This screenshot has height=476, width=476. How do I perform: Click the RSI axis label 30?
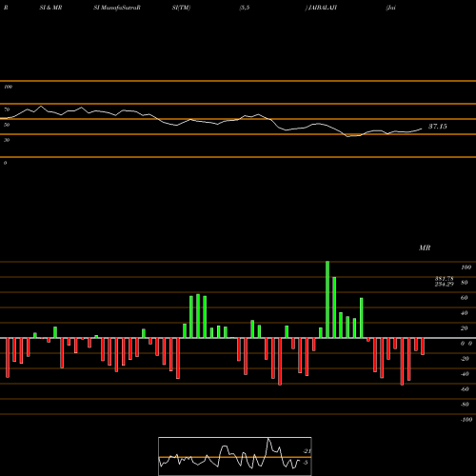point(7,140)
